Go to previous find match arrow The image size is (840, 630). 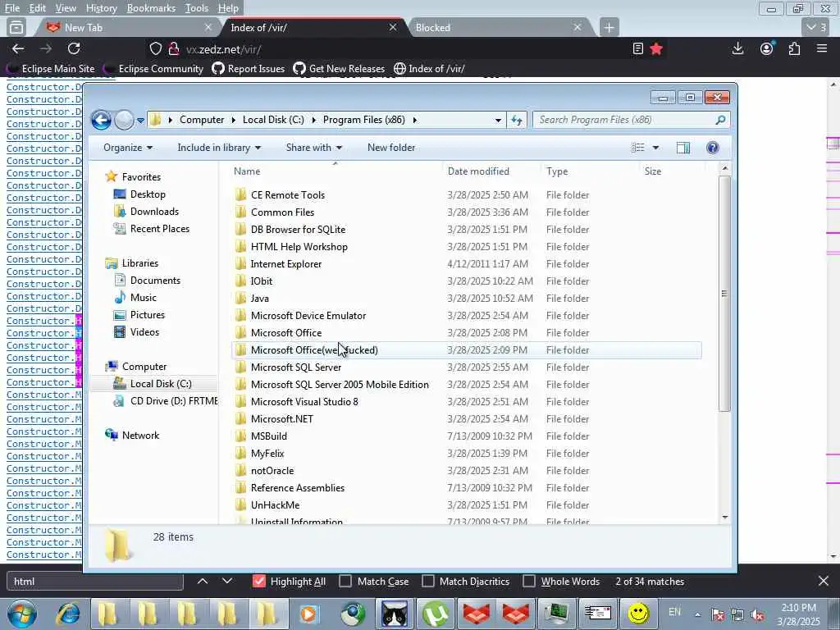(203, 582)
